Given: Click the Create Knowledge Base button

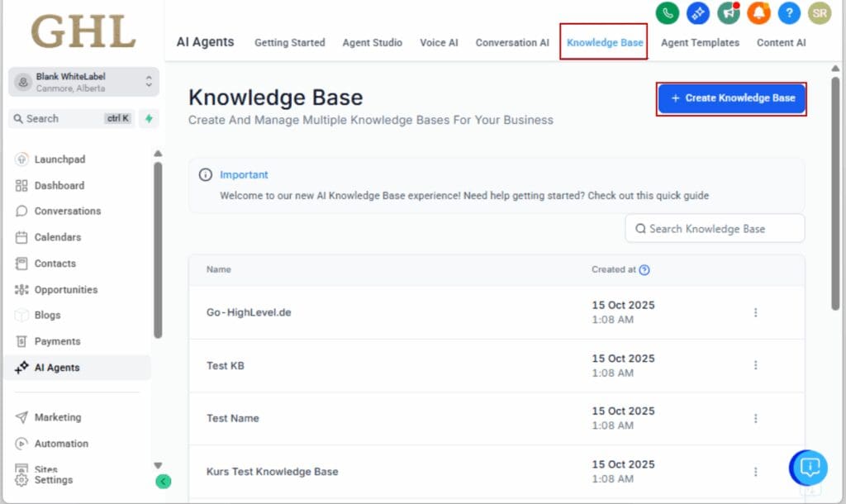Looking at the screenshot, I should pyautogui.click(x=730, y=98).
